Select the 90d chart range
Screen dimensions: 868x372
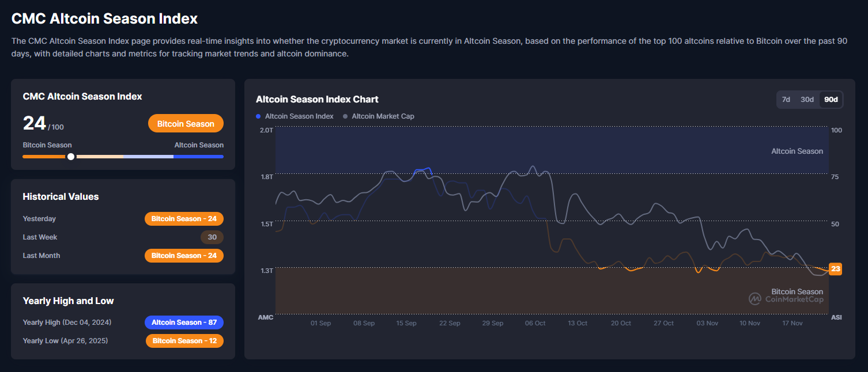[831, 100]
